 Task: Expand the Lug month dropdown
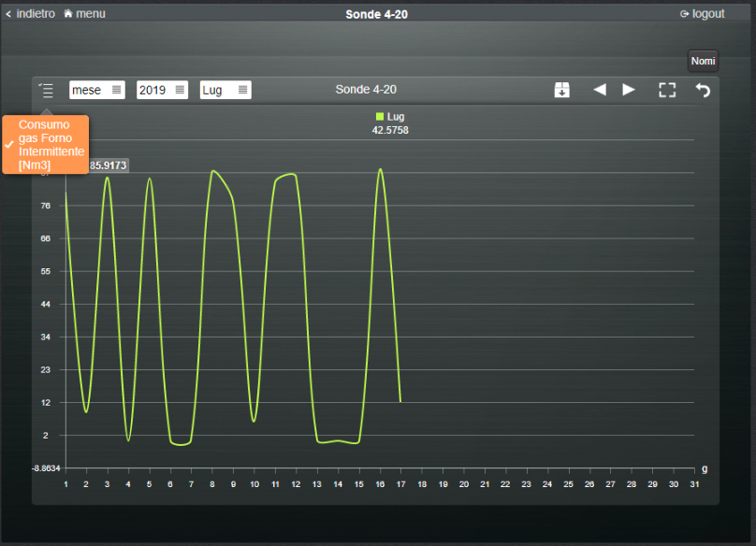[225, 90]
